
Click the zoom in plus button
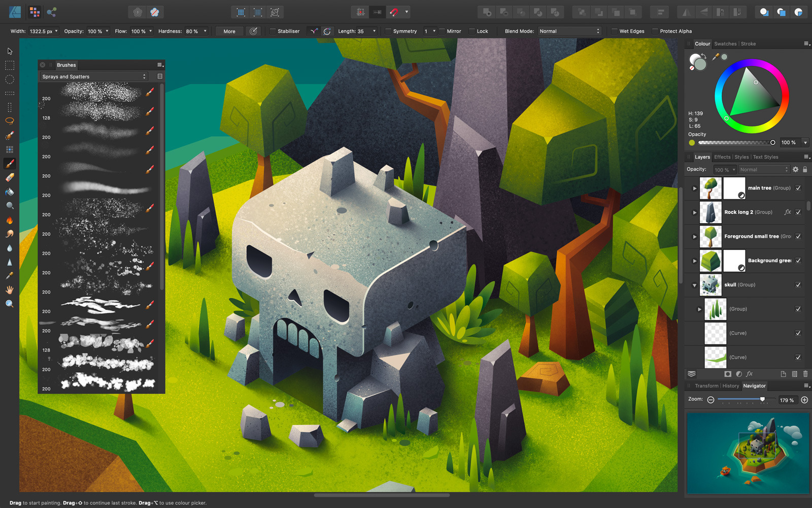(x=804, y=400)
